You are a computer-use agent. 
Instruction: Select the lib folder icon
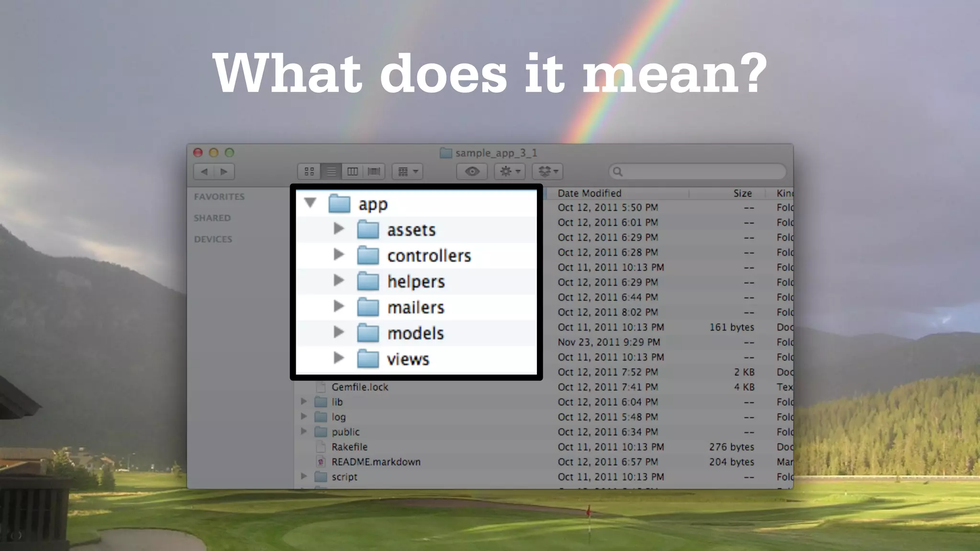(321, 402)
